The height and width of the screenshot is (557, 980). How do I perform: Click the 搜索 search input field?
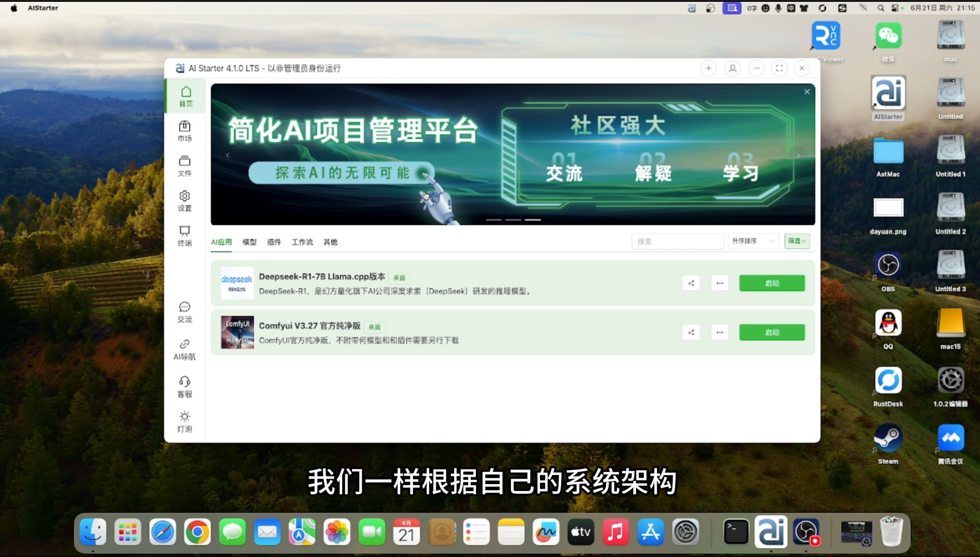pyautogui.click(x=678, y=242)
